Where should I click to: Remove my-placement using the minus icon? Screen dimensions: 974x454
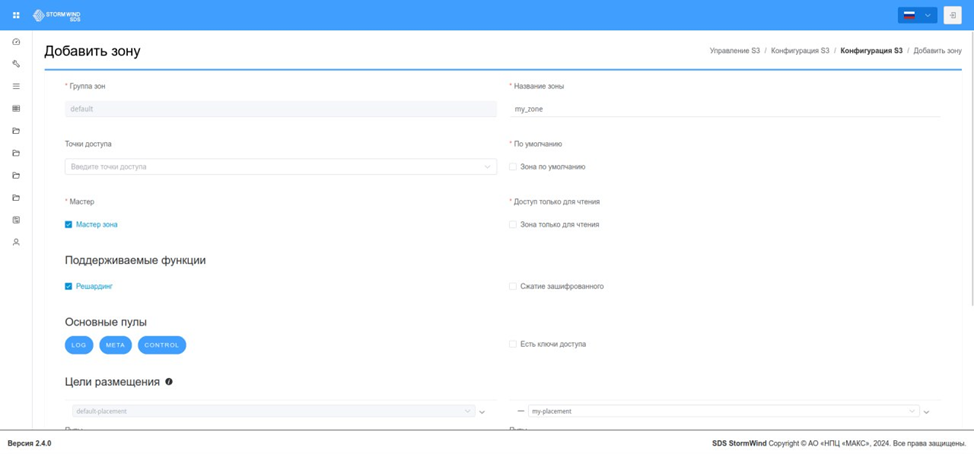(521, 411)
